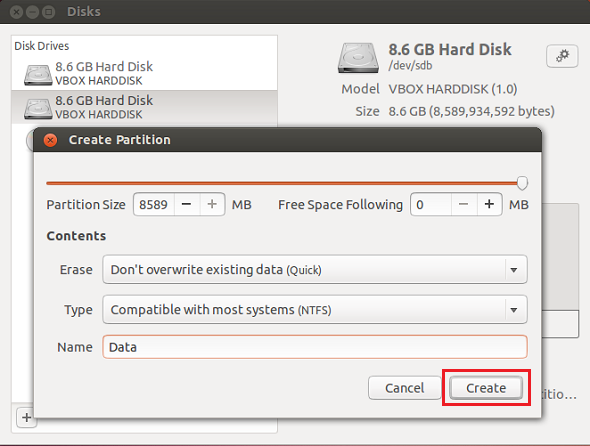590x446 pixels.
Task: Close the Create Partition dialog with the red X
Action: 50,140
